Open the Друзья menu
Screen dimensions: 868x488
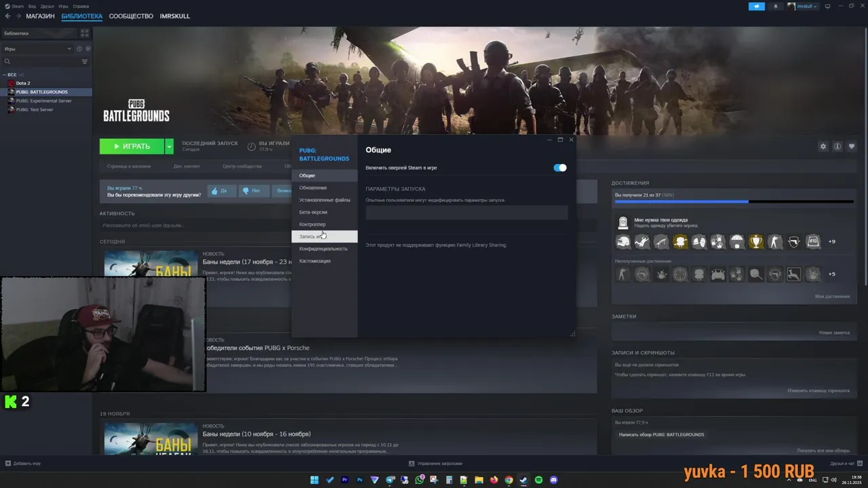click(x=47, y=6)
